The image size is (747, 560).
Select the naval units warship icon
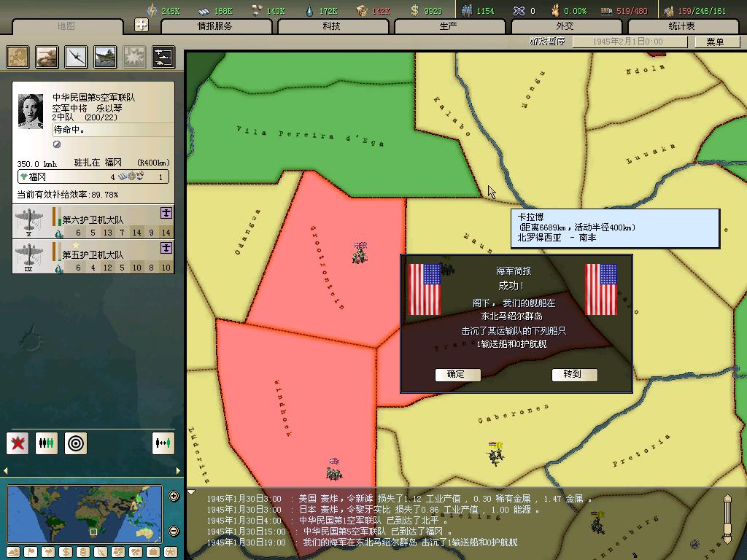[105, 57]
